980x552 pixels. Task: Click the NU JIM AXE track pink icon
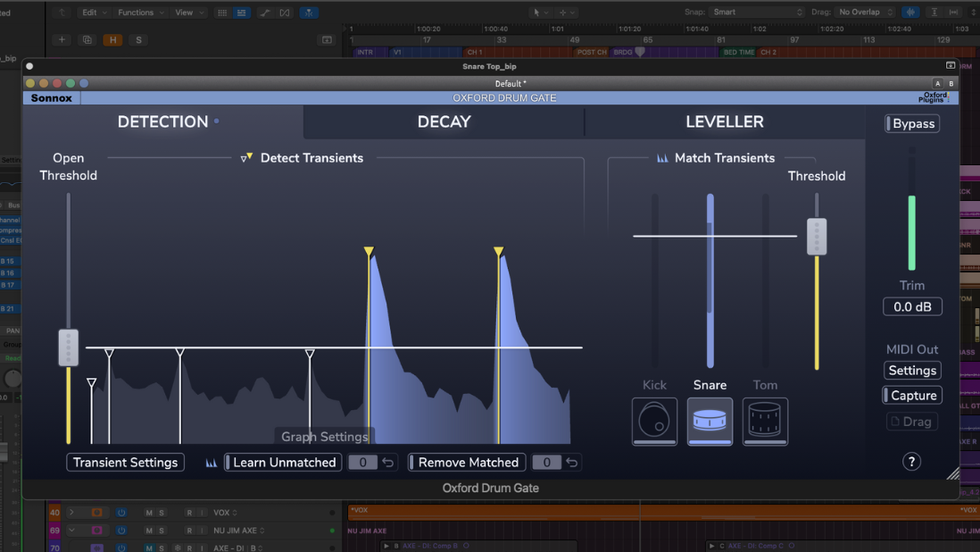click(97, 531)
